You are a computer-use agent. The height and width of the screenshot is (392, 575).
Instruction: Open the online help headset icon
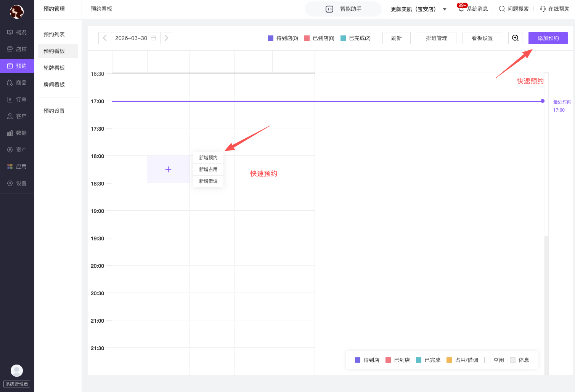click(x=543, y=9)
